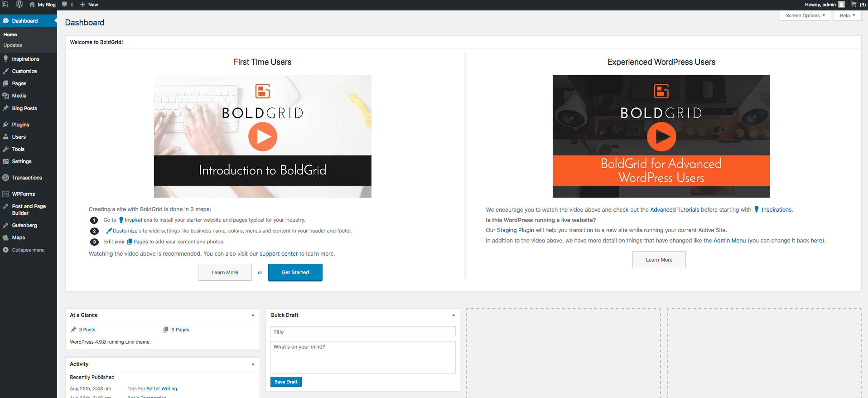The width and height of the screenshot is (868, 398).
Task: Click the shopping cart icon in admin bar
Action: coord(854,5)
